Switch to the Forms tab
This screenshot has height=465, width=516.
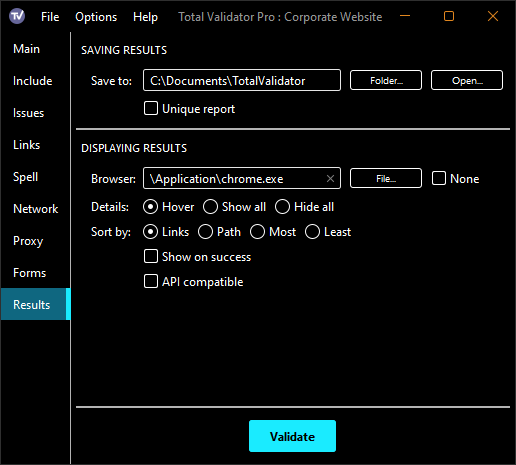(35, 273)
